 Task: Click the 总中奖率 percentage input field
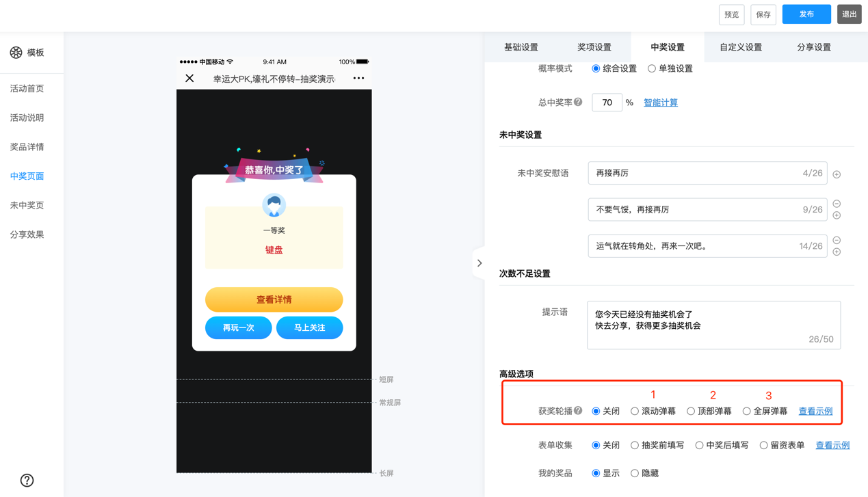pos(607,103)
